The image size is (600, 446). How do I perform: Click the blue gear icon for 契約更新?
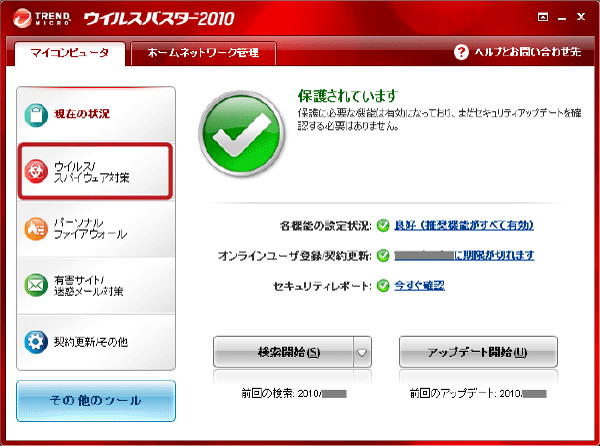coord(36,342)
